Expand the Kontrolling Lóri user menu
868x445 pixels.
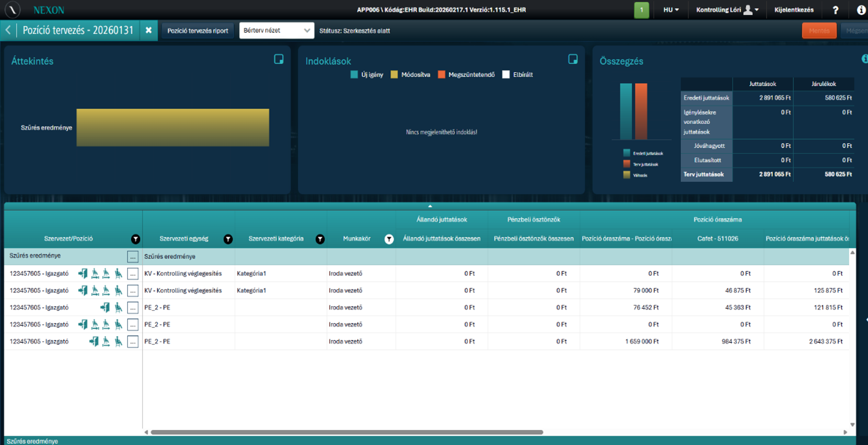tap(727, 10)
